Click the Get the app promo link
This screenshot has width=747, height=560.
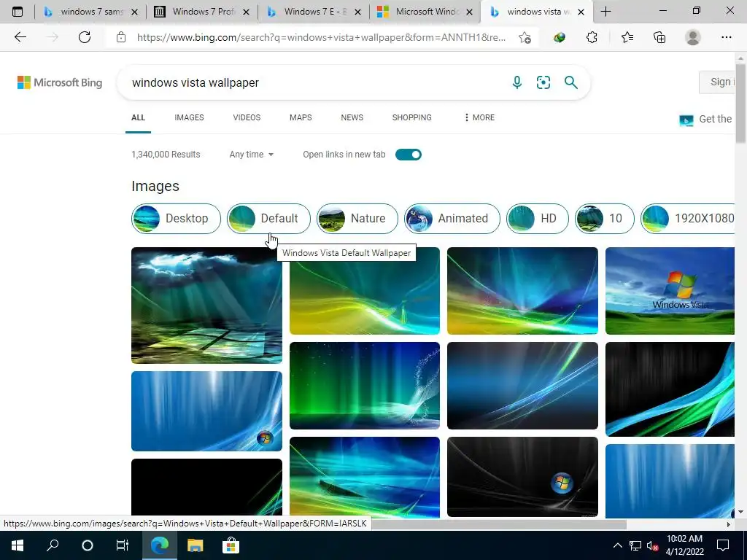707,119
